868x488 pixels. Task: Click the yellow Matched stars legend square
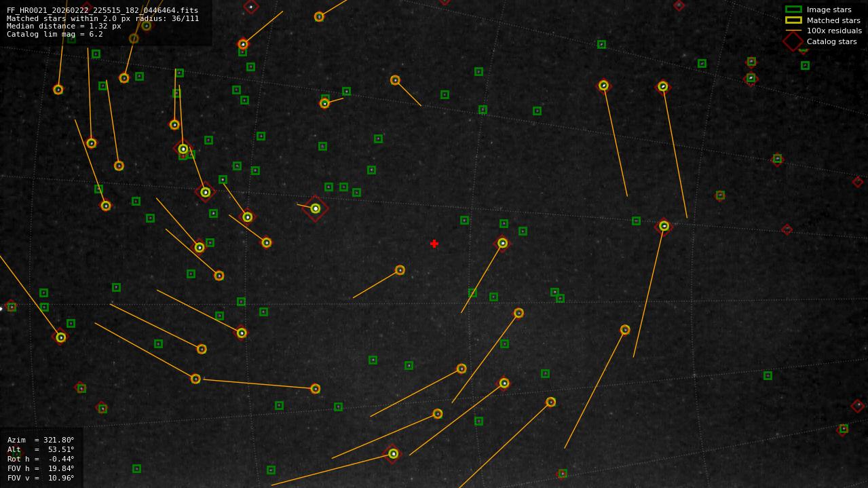point(793,20)
